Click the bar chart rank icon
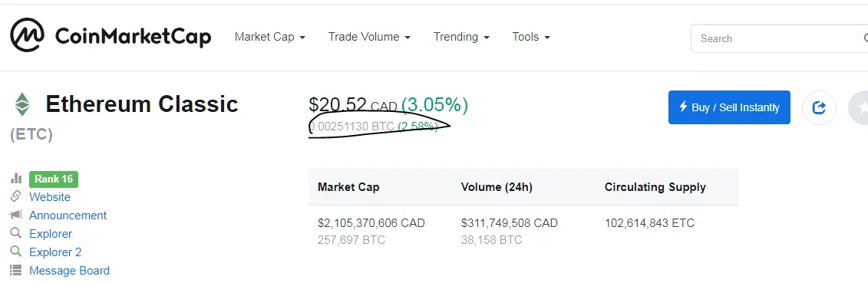 [16, 179]
